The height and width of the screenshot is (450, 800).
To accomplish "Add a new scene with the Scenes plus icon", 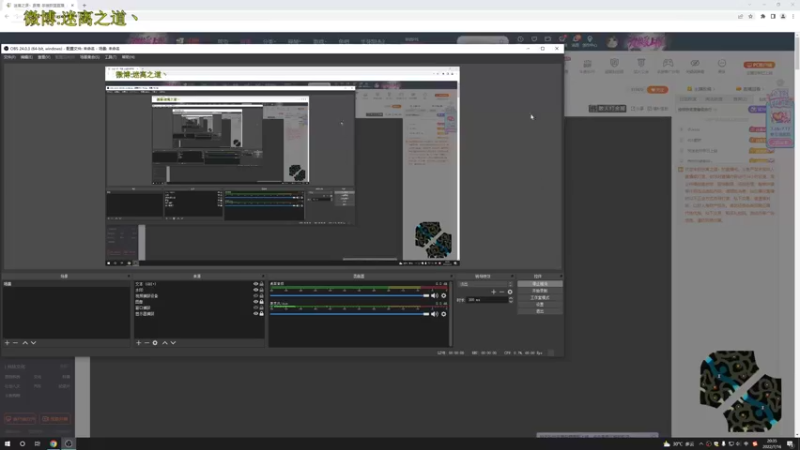I will [x=7, y=343].
